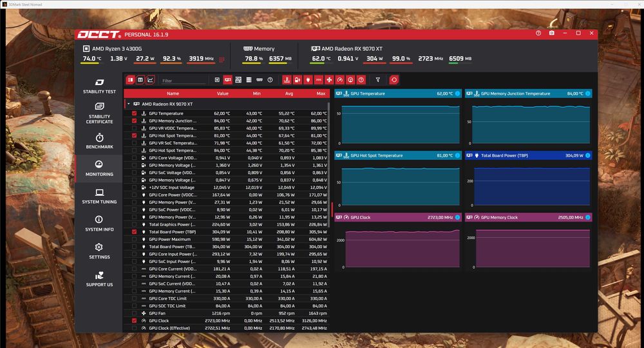This screenshot has height=348, width=644.
Task: Open the System Tuning section
Action: pyautogui.click(x=99, y=197)
